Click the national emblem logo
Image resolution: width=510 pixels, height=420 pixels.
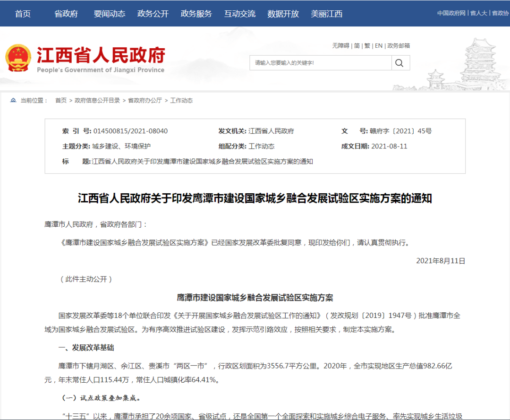[x=18, y=58]
